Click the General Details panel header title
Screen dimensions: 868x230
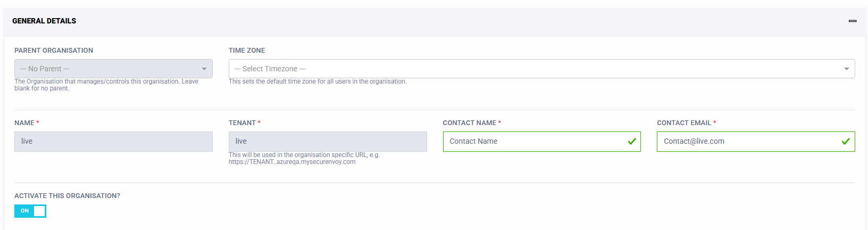[x=44, y=21]
